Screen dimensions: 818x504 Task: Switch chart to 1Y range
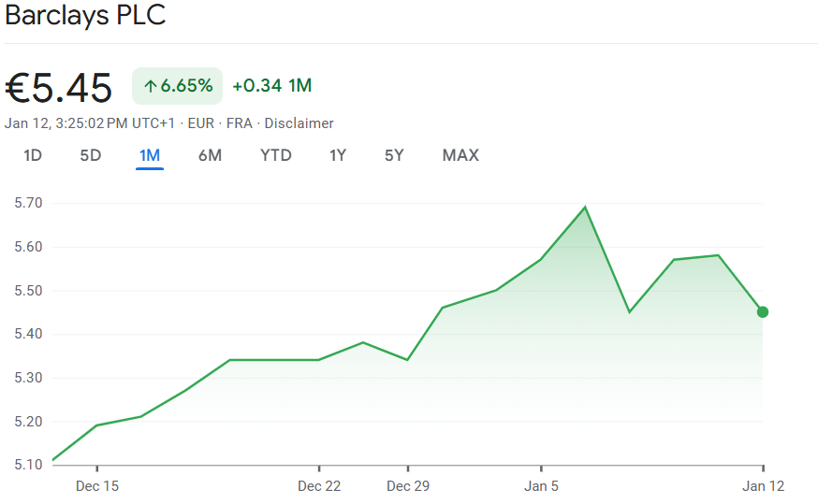tap(338, 155)
